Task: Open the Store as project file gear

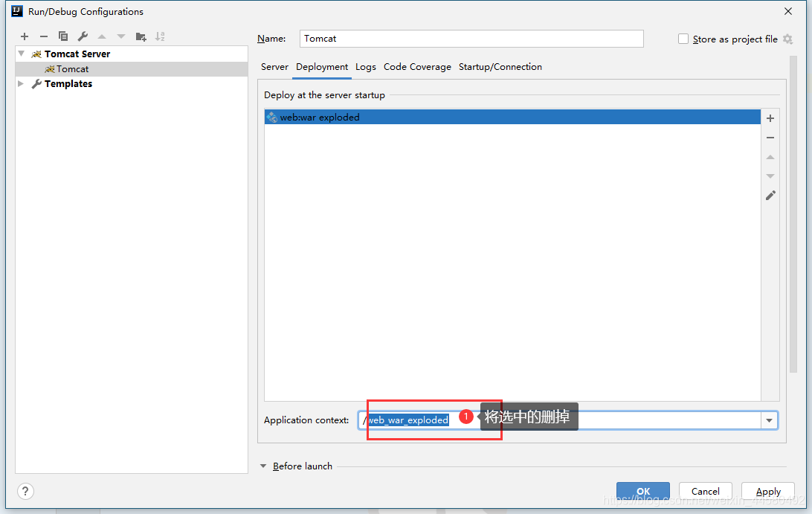Action: 787,39
